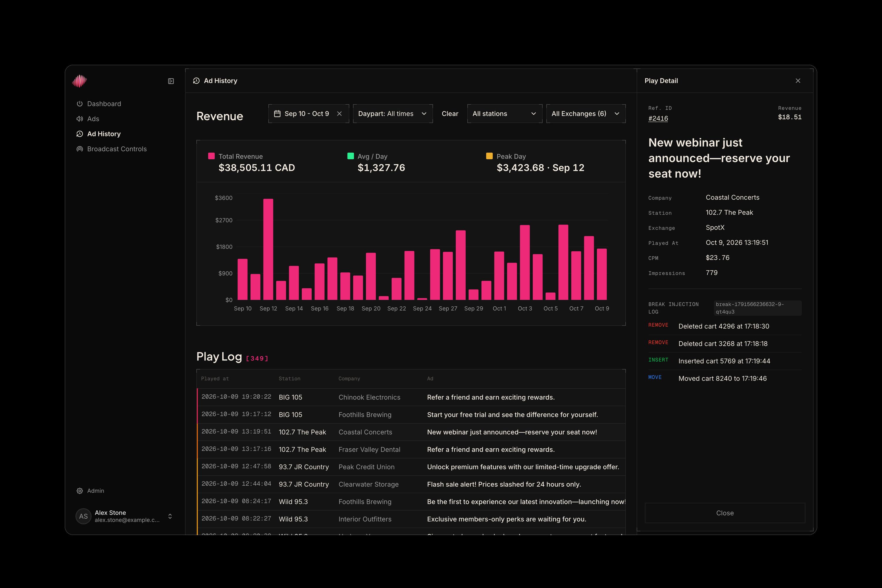
Task: Click the Station column header
Action: tap(290, 379)
